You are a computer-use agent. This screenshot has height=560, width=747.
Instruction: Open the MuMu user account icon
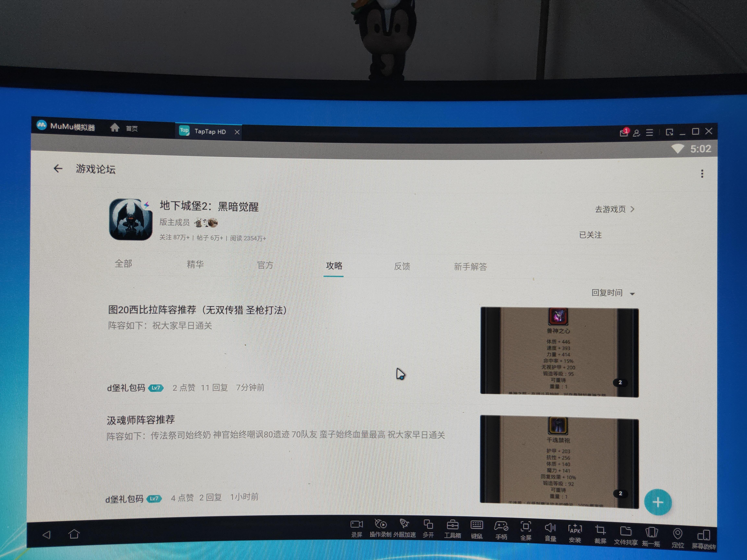click(637, 133)
